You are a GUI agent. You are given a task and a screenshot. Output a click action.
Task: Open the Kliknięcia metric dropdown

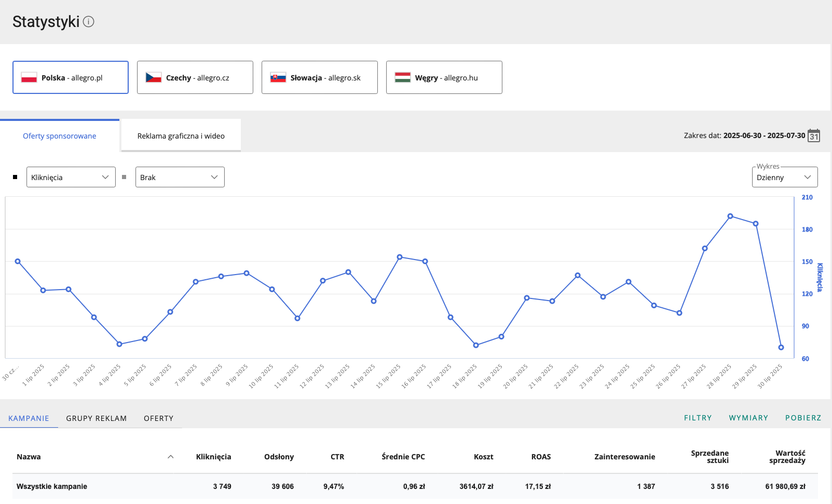[x=71, y=177]
